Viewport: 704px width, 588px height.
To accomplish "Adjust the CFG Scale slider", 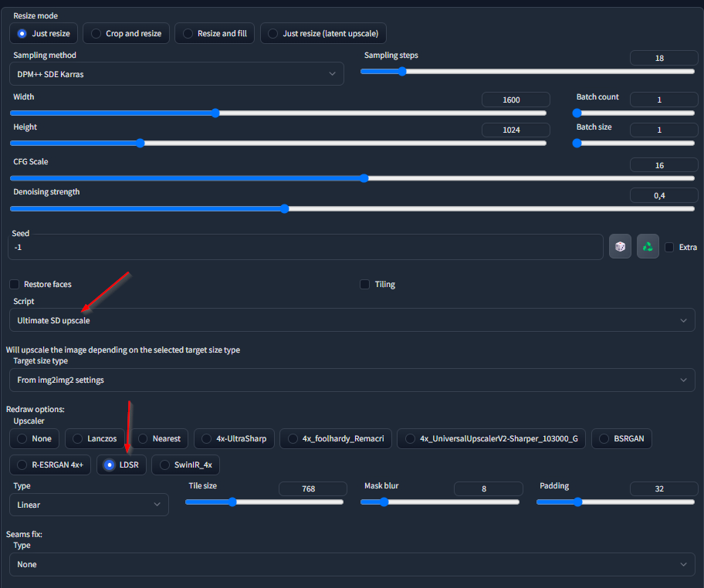I will point(353,178).
